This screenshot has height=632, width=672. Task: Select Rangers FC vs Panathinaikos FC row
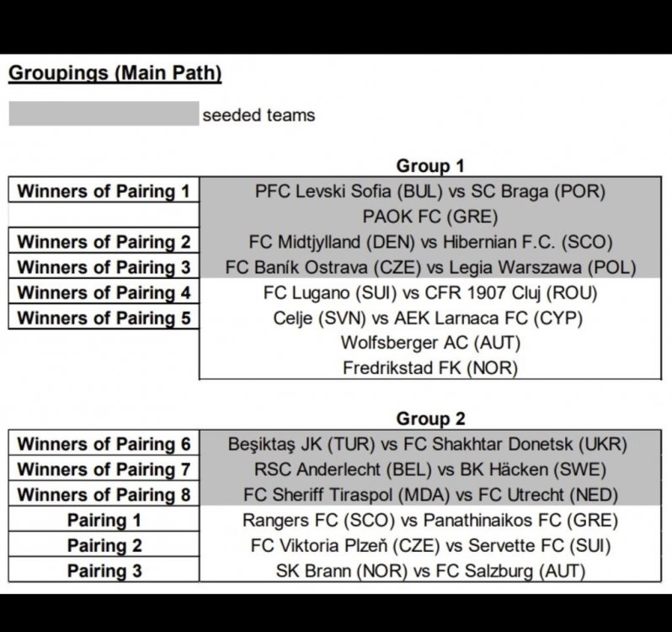click(x=430, y=521)
